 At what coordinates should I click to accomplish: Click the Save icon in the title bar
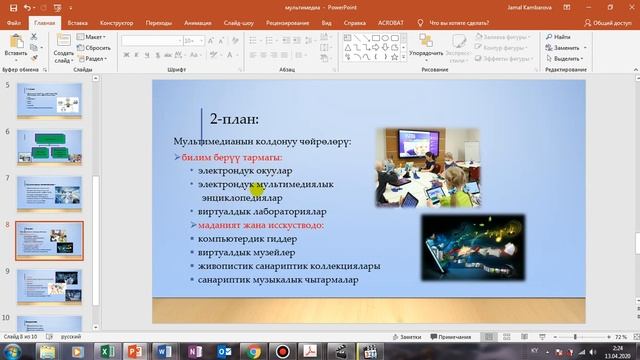pos(13,8)
